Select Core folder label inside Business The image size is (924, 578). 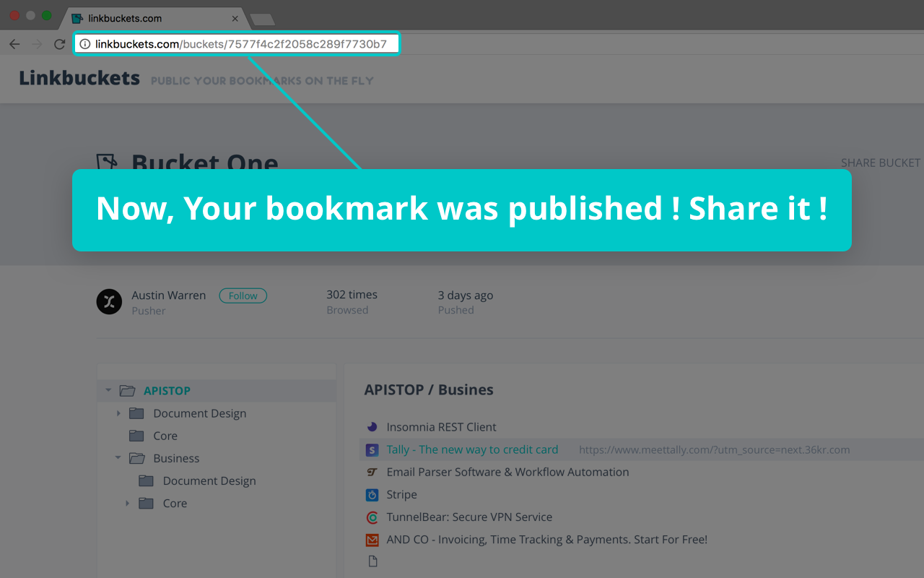pyautogui.click(x=175, y=503)
